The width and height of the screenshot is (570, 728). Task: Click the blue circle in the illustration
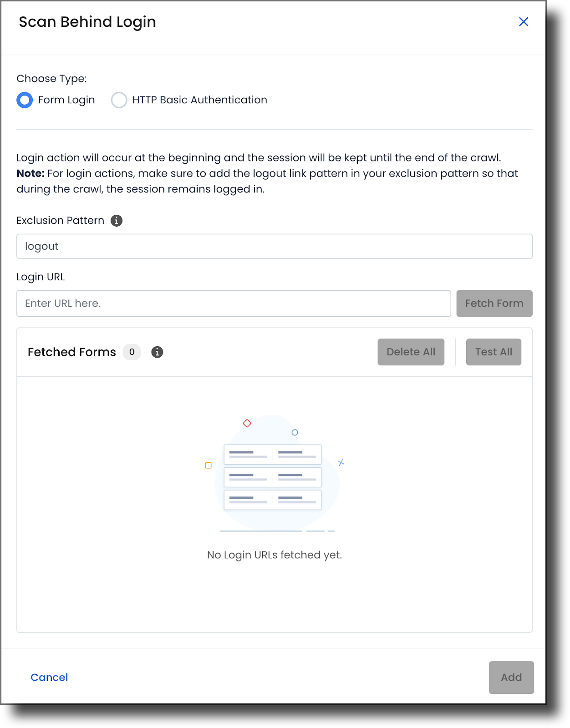coord(295,433)
